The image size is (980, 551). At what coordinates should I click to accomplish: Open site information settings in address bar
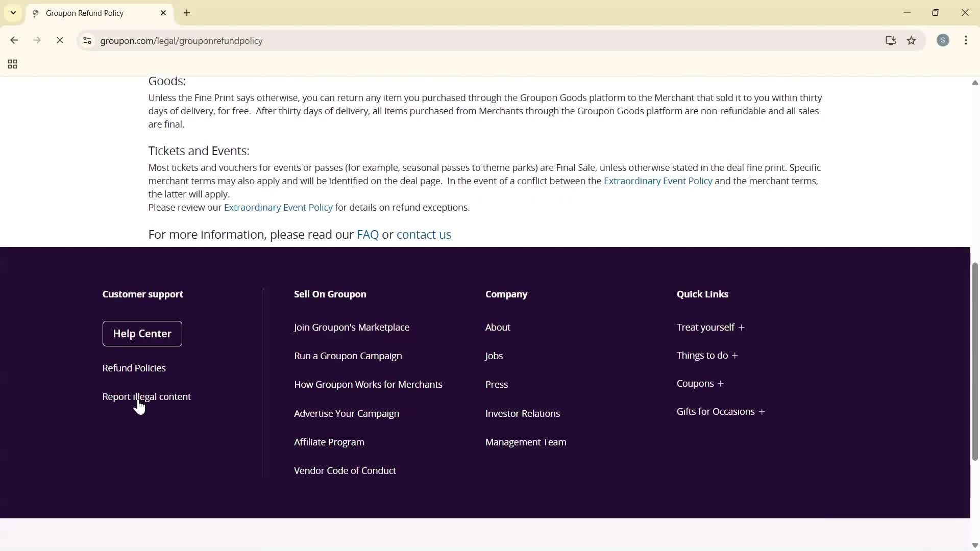click(x=87, y=41)
